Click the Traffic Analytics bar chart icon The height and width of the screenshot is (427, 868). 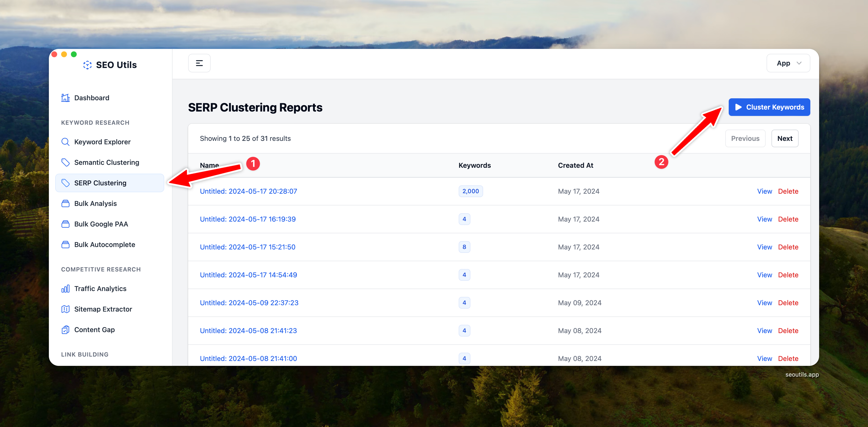click(65, 289)
